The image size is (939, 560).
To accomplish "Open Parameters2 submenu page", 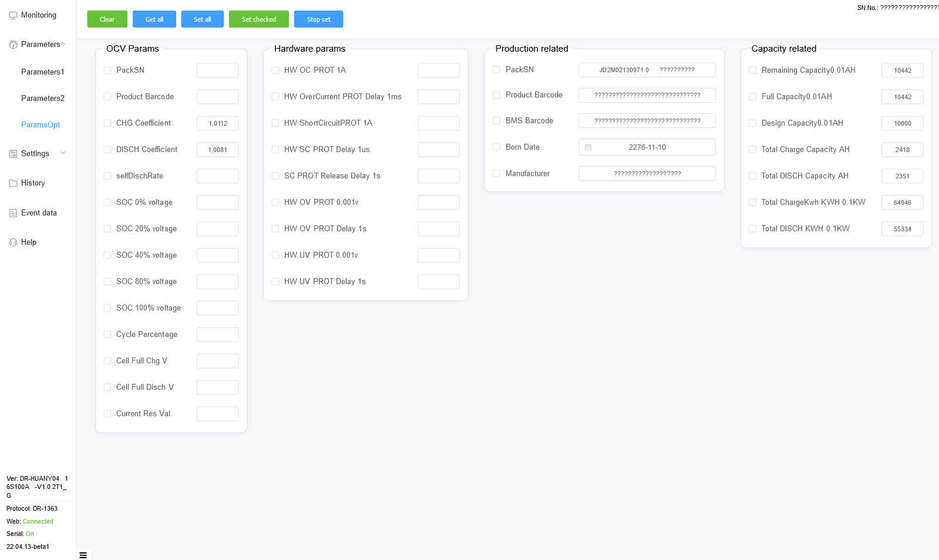I will pyautogui.click(x=43, y=98).
